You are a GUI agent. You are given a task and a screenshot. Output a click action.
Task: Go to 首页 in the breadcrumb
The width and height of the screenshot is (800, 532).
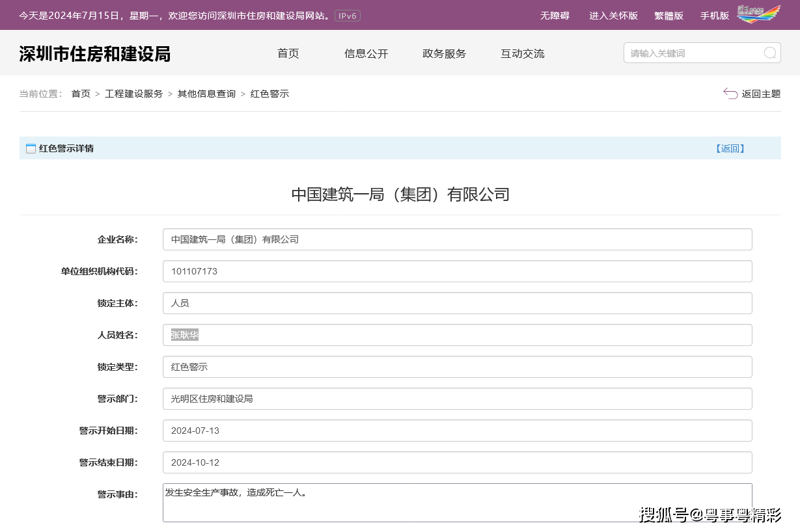click(x=81, y=94)
